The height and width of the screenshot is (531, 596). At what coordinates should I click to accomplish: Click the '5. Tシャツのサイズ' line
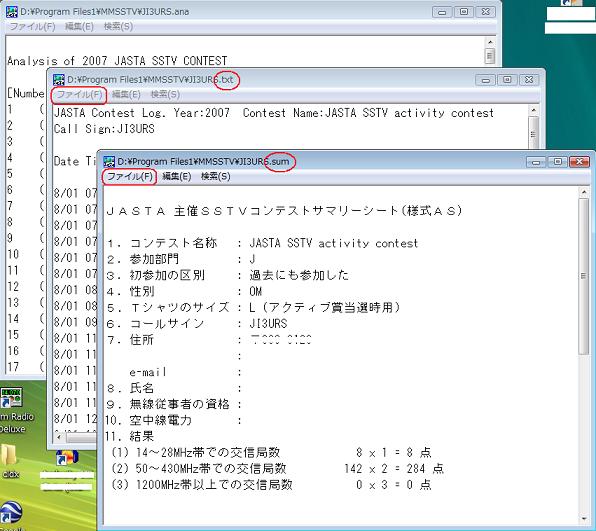click(x=254, y=308)
